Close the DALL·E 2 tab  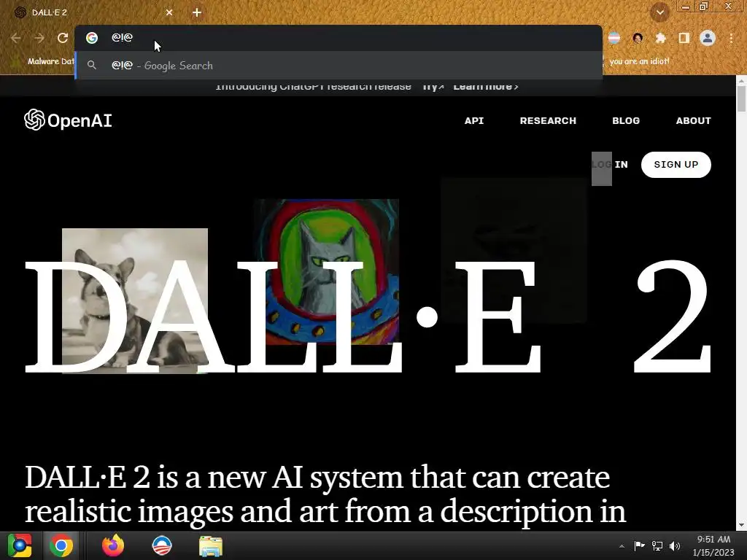pyautogui.click(x=169, y=12)
